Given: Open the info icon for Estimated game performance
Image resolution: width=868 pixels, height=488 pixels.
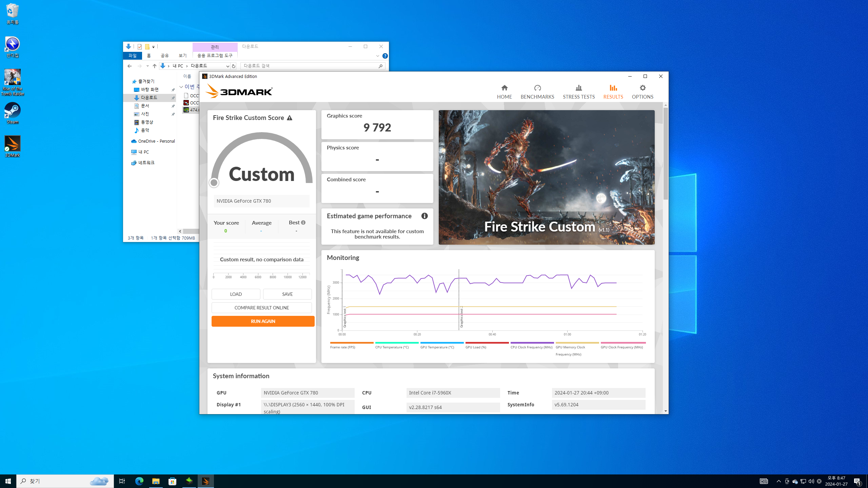Looking at the screenshot, I should coord(425,216).
